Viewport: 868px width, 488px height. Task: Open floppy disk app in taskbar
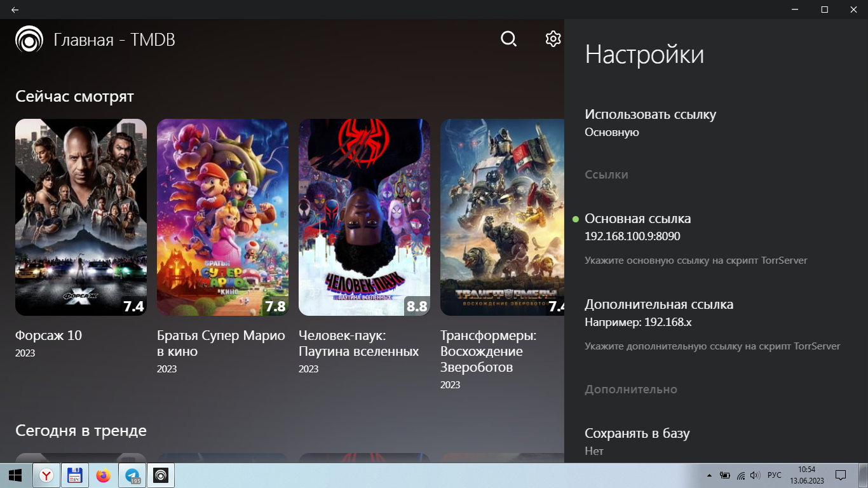pyautogui.click(x=75, y=475)
